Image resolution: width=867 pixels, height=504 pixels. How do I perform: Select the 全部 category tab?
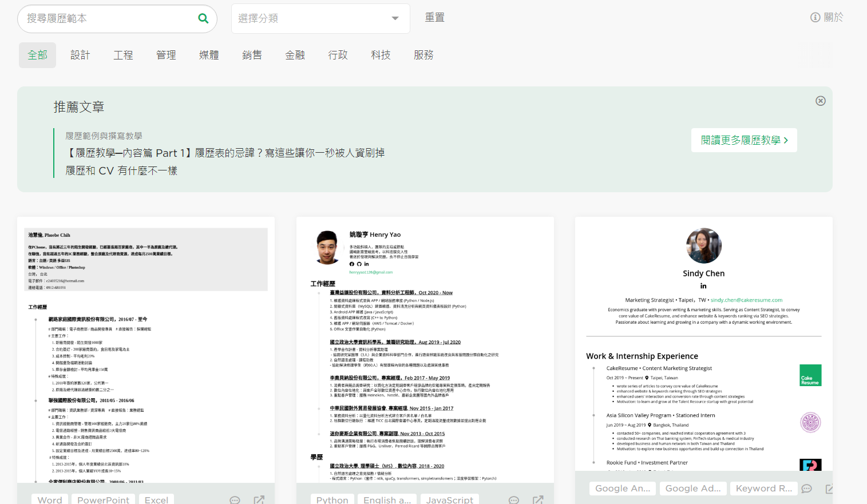(x=38, y=55)
